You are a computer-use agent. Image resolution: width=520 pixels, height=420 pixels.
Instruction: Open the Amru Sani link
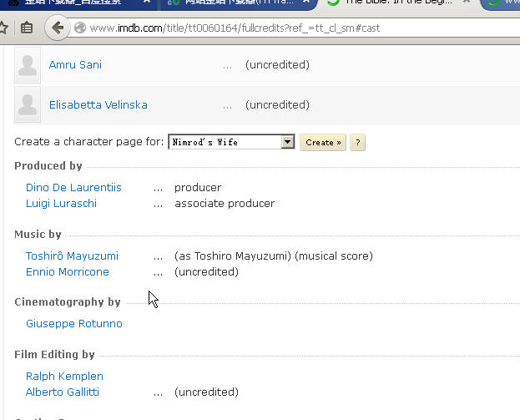pyautogui.click(x=75, y=64)
